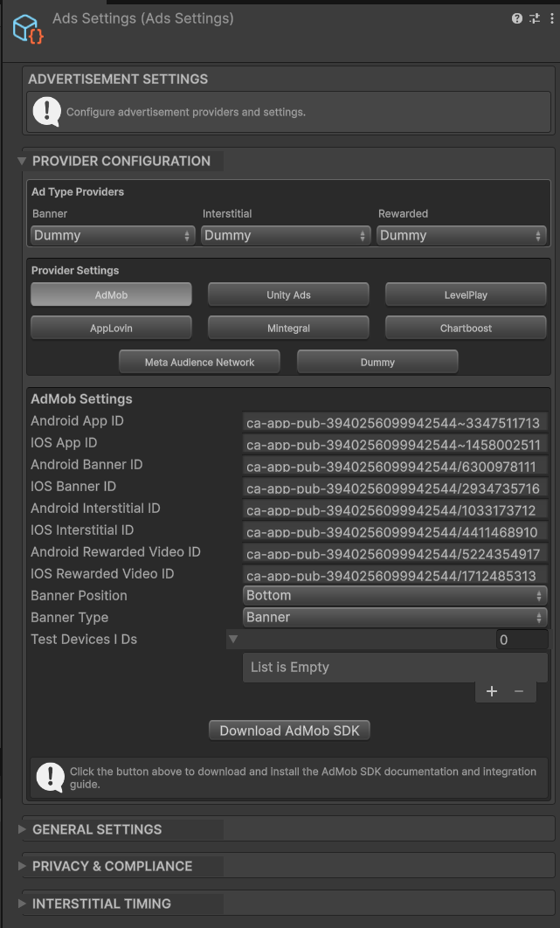The height and width of the screenshot is (928, 560).
Task: Select the LevelPlay provider settings tab
Action: (466, 294)
